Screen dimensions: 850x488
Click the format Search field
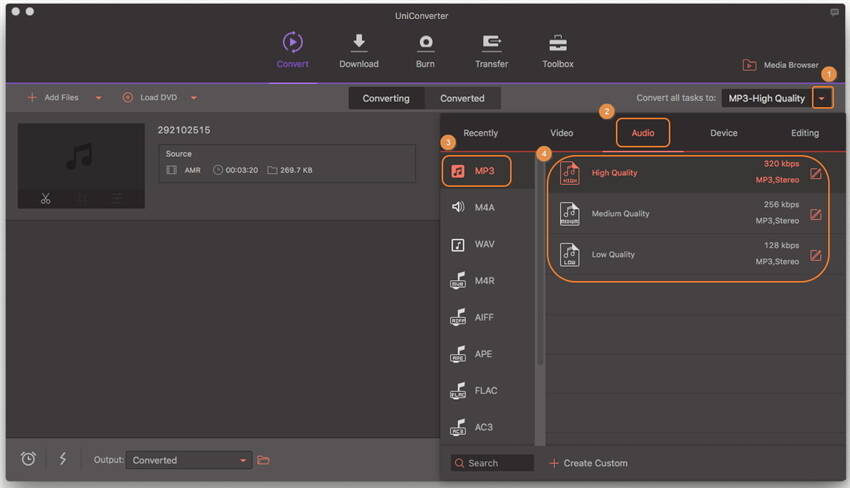492,463
